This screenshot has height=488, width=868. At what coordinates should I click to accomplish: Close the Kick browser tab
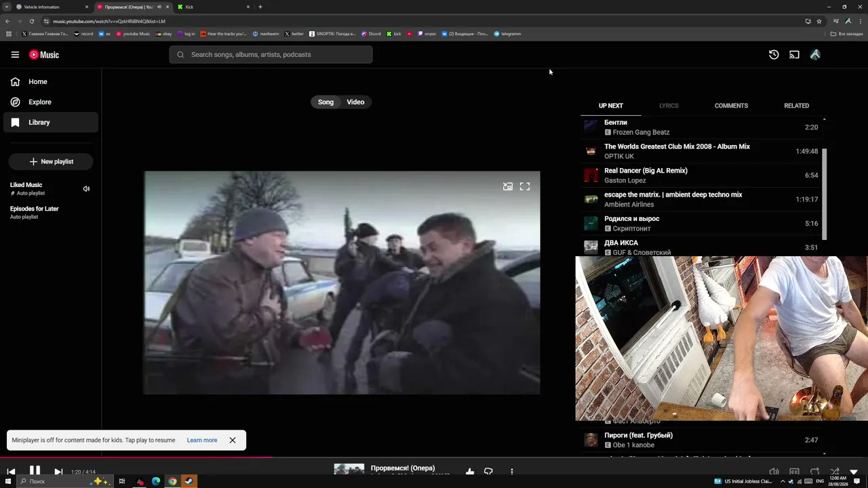[248, 7]
